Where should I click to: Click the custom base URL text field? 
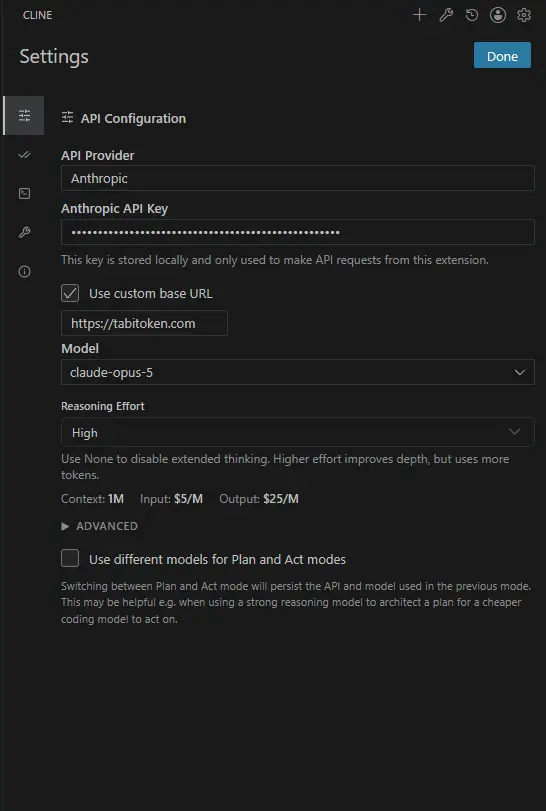144,323
